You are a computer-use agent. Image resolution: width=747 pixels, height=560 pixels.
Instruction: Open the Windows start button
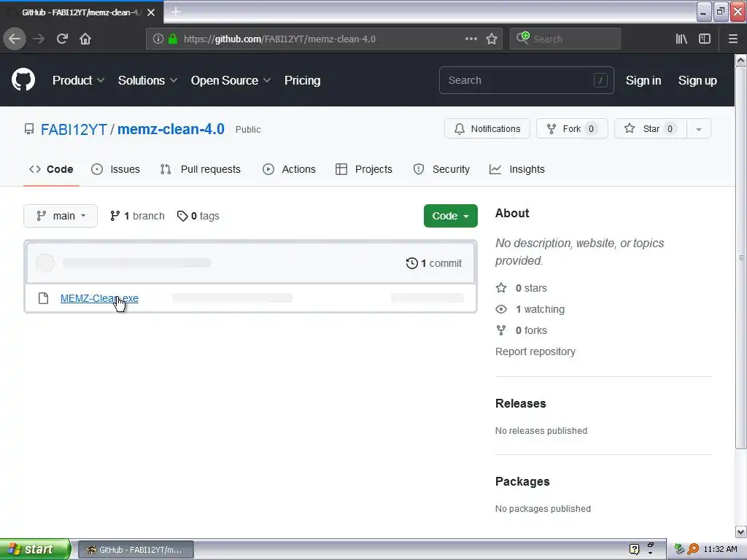click(35, 549)
